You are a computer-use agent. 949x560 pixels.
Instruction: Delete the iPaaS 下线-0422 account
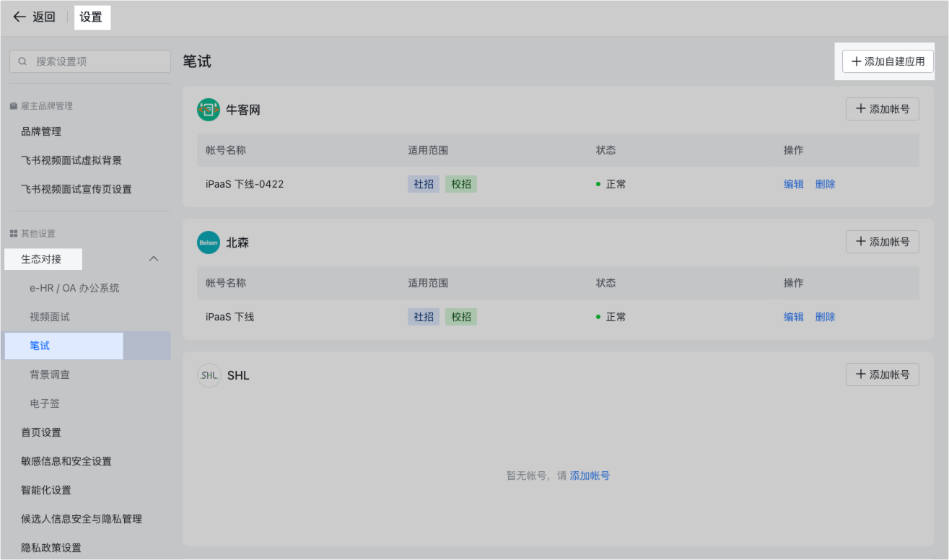tap(825, 184)
